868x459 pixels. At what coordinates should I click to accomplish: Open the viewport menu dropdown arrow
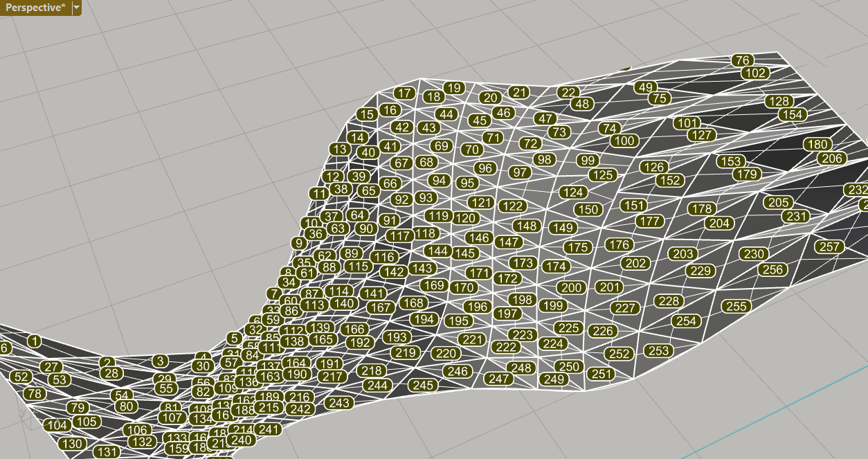[76, 8]
